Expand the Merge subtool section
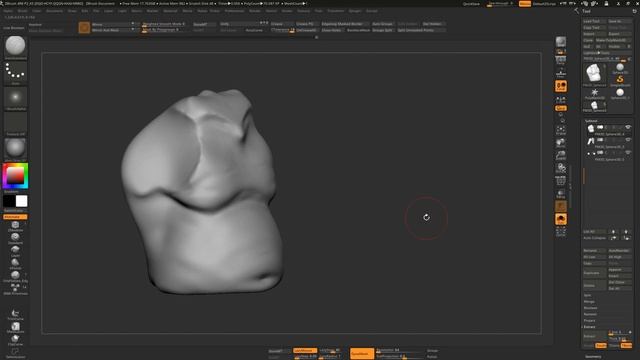The height and width of the screenshot is (360, 640). click(x=589, y=302)
